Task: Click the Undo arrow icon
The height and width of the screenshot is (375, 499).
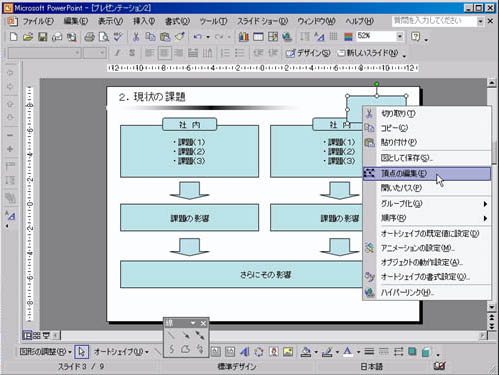Action: point(197,36)
